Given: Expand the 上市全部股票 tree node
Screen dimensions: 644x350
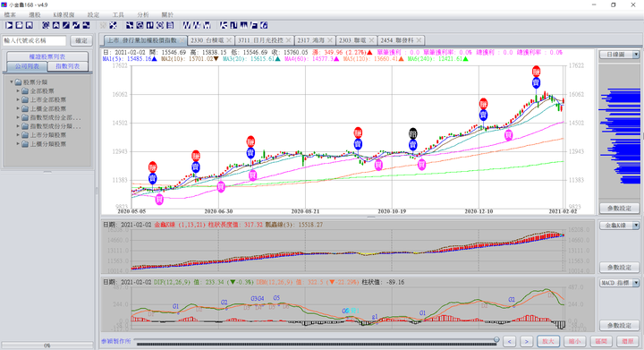Looking at the screenshot, I should (x=18, y=100).
